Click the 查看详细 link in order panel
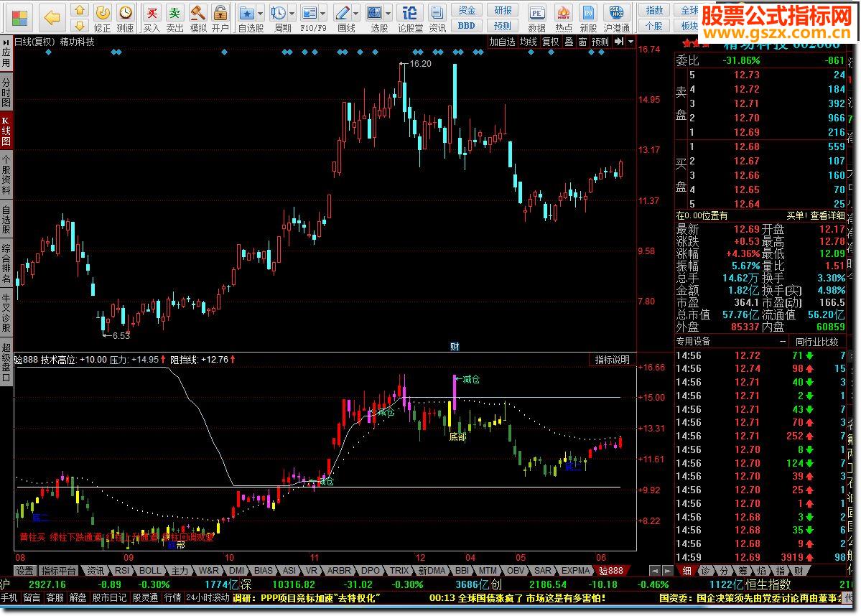The width and height of the screenshot is (861, 616). point(827,215)
